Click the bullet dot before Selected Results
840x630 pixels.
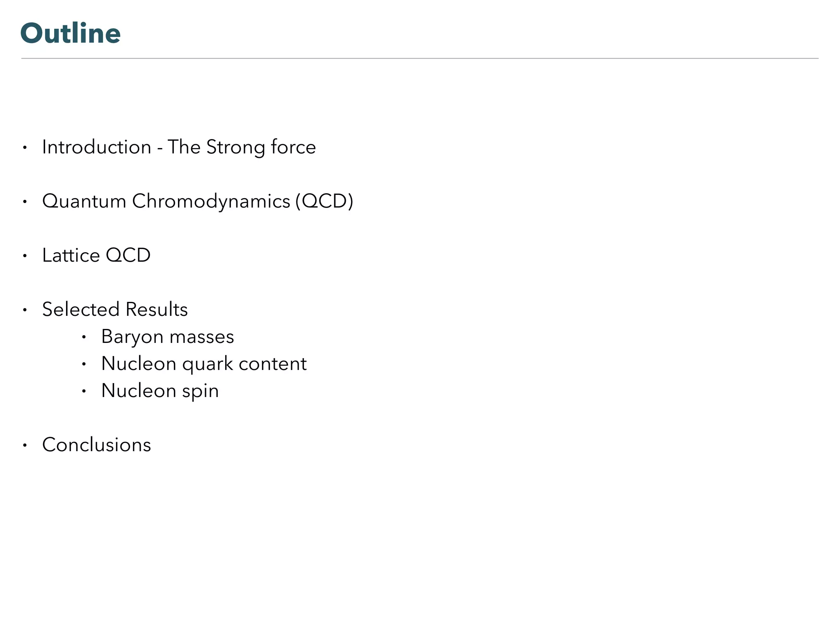[x=25, y=310]
